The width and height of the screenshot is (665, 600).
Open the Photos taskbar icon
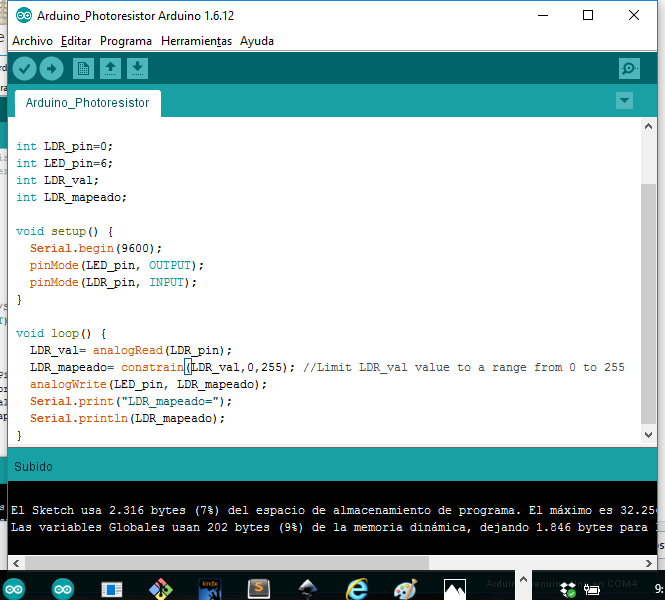pos(455,589)
